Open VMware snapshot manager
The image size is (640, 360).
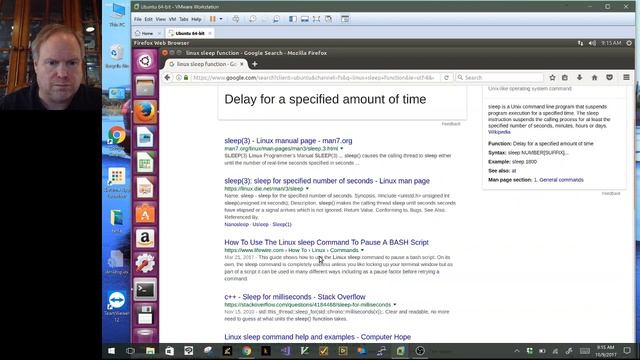(276, 19)
